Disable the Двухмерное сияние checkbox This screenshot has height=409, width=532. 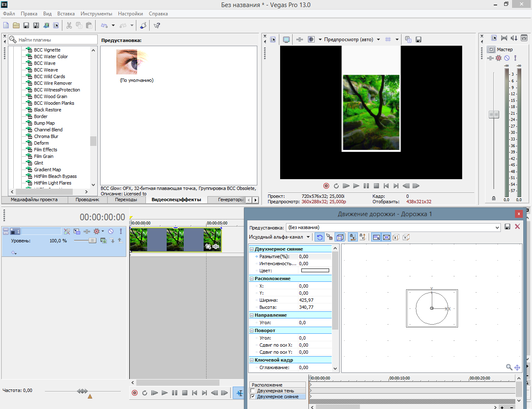tap(253, 397)
